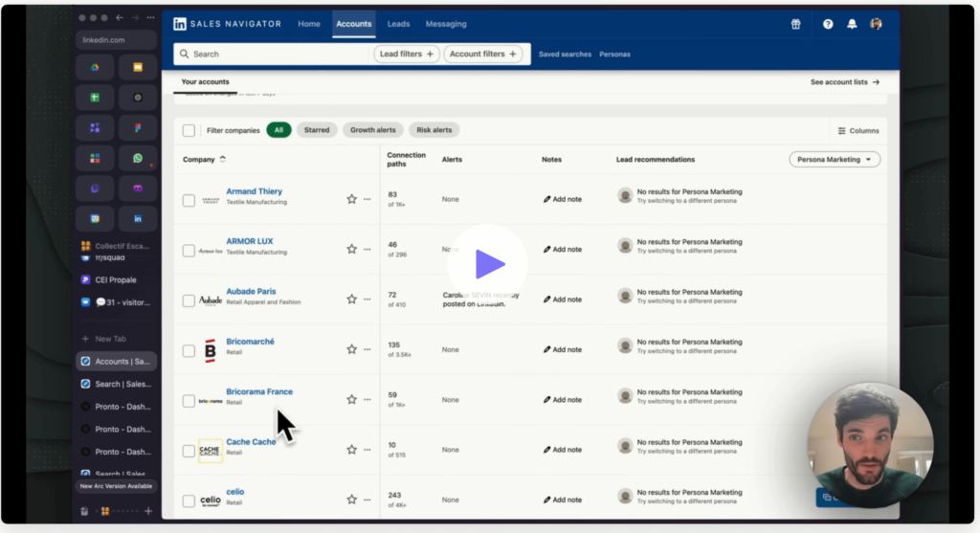
Task: Open the Columns settings
Action: click(858, 130)
